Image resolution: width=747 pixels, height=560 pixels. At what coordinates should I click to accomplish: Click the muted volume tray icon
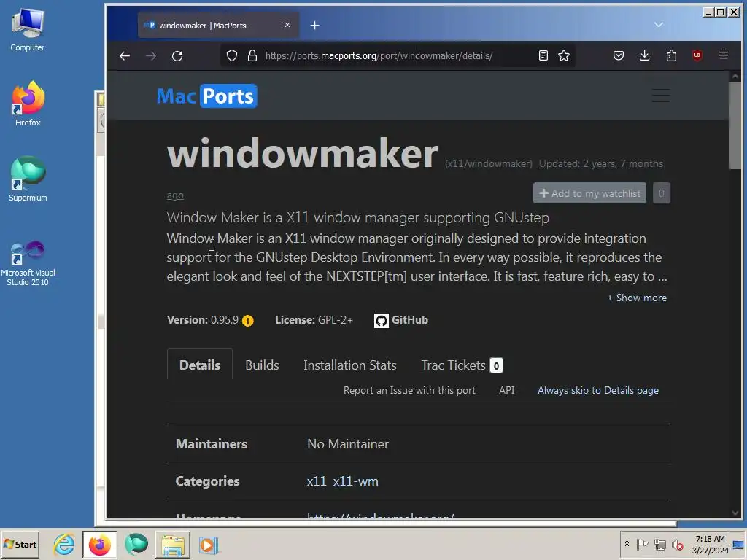(677, 544)
